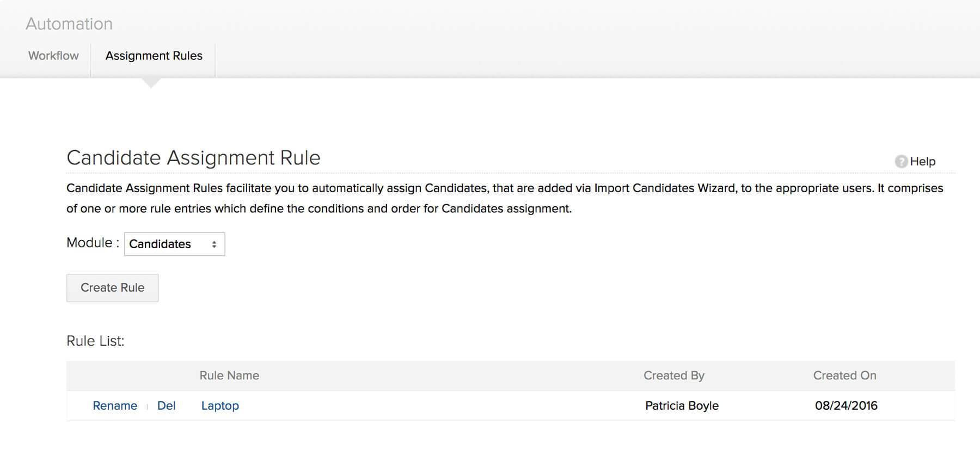Viewport: 980px width, 449px height.
Task: Click the Automation page title
Action: [x=69, y=24]
